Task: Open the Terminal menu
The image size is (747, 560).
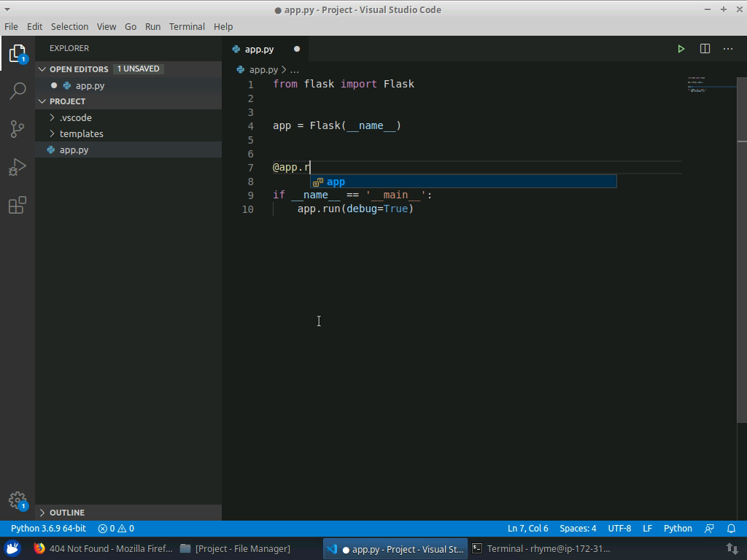Action: (186, 26)
